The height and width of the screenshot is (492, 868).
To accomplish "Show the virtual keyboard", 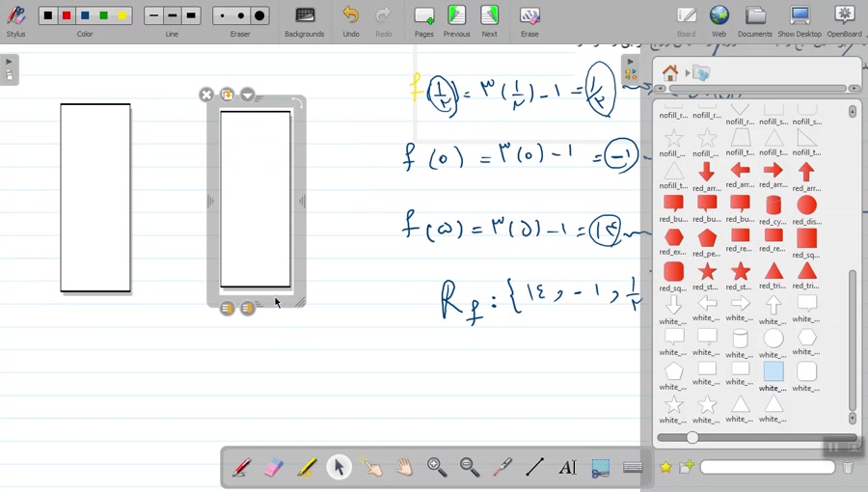I will (x=633, y=467).
